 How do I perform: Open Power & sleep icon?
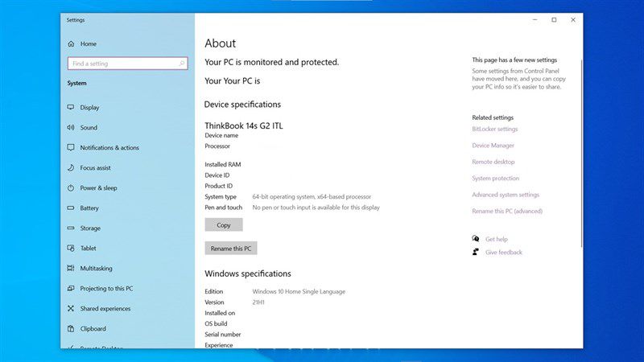[71, 187]
